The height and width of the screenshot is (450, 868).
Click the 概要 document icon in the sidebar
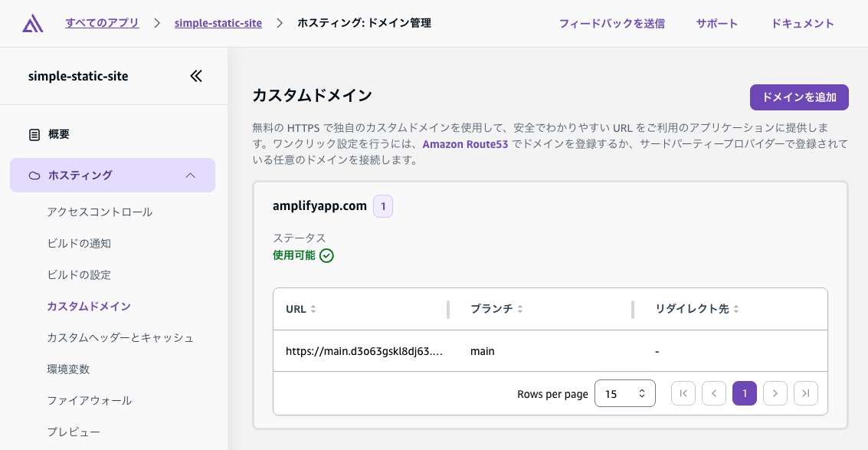tap(34, 135)
